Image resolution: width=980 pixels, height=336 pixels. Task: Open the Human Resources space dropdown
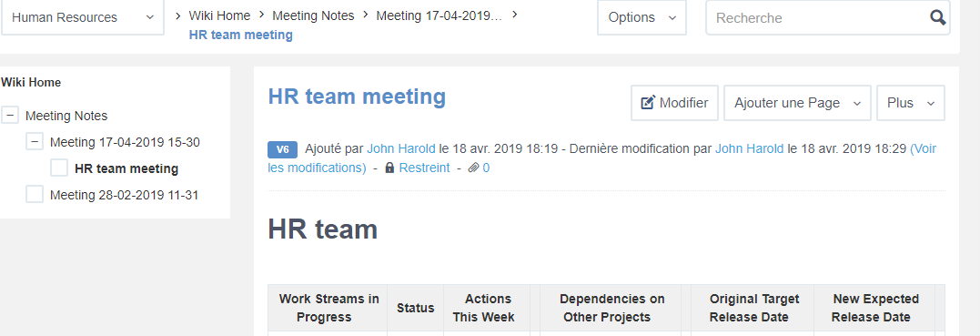point(83,17)
